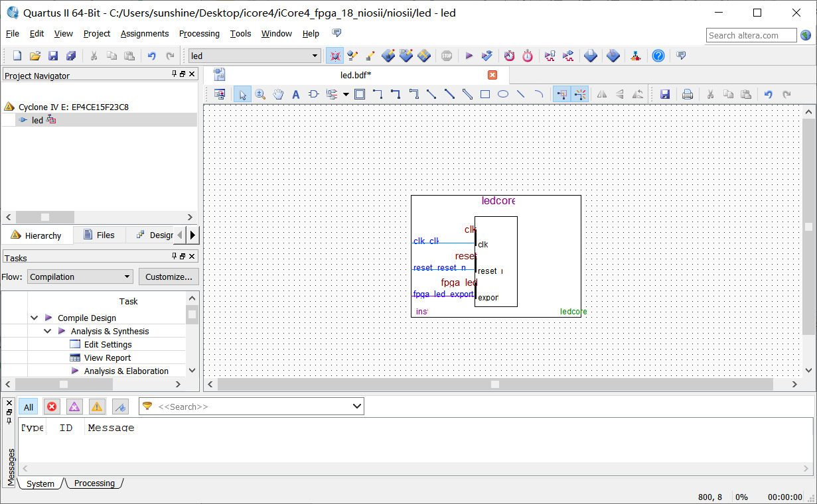This screenshot has height=504, width=817.
Task: Select the Oval drawing tool
Action: (x=503, y=94)
